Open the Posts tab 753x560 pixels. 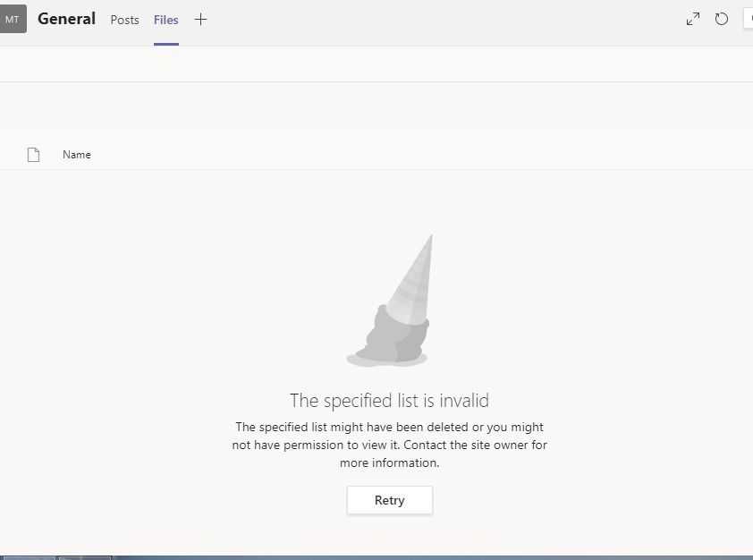(124, 20)
